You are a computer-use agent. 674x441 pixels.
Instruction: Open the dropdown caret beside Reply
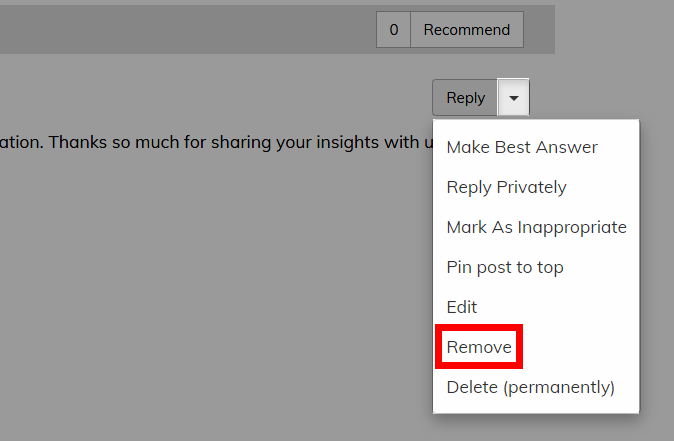click(x=513, y=98)
